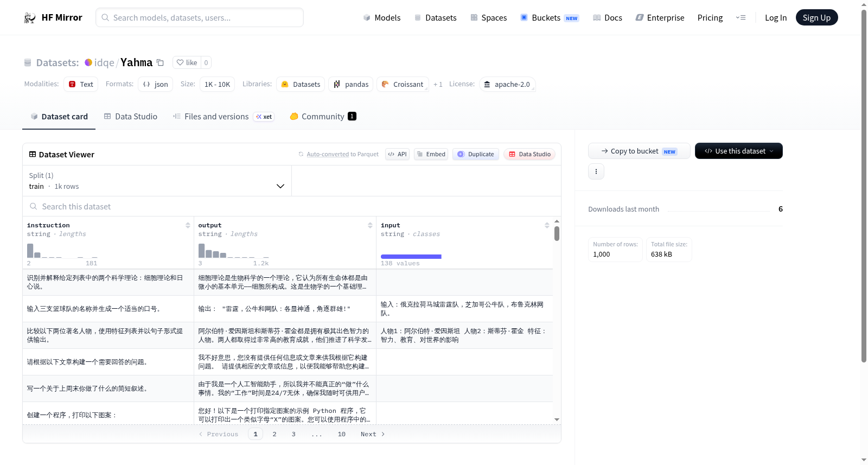Screen dimensions: 868x465
Task: Sort the output column with its arrows
Action: point(370,225)
